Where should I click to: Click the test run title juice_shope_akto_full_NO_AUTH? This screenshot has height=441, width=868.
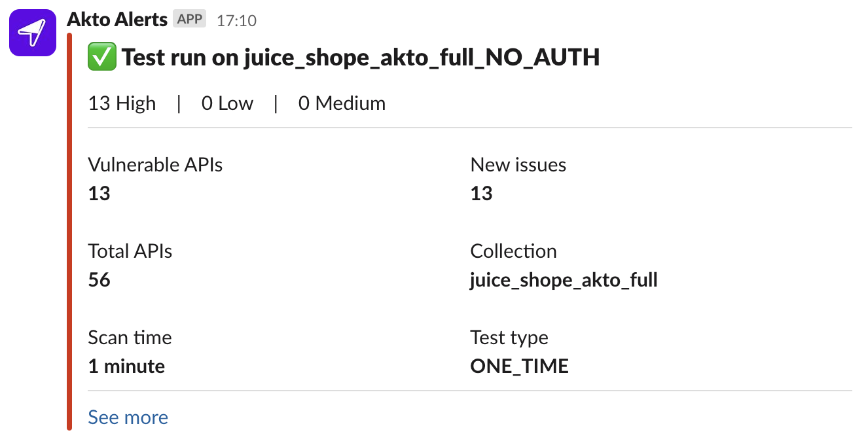[x=361, y=58]
